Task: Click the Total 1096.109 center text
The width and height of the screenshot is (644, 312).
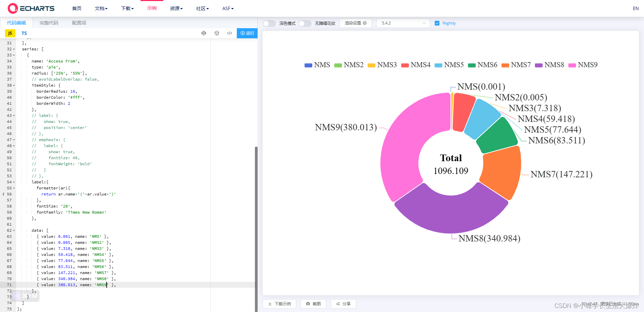Action: tap(451, 164)
